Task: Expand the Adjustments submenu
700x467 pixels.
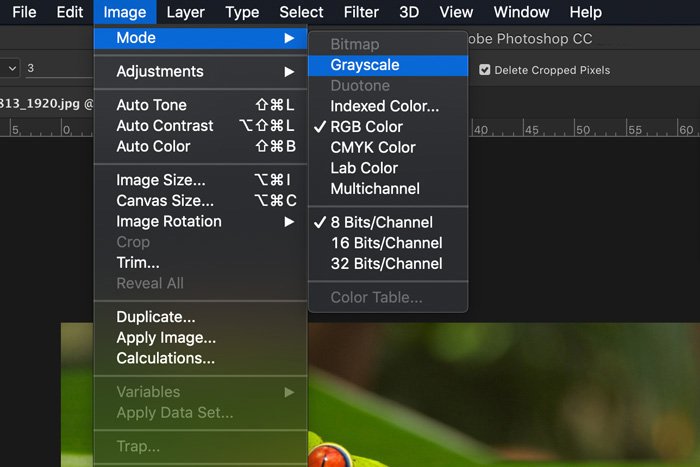Action: click(160, 71)
